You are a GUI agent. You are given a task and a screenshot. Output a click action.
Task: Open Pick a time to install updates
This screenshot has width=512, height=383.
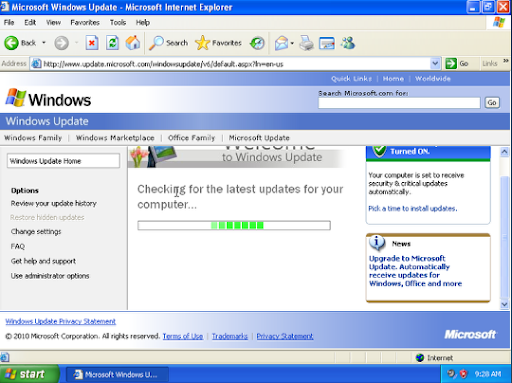tap(413, 208)
